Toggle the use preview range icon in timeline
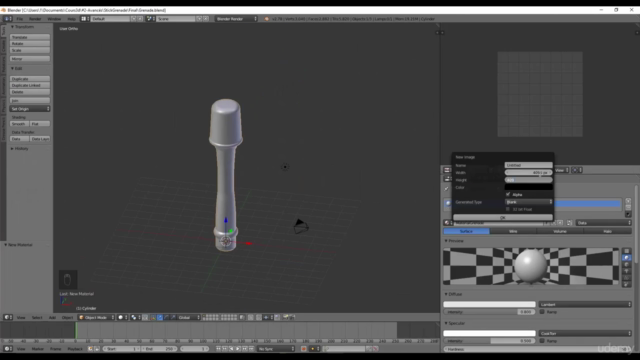This screenshot has height=360, width=640. click(90, 349)
